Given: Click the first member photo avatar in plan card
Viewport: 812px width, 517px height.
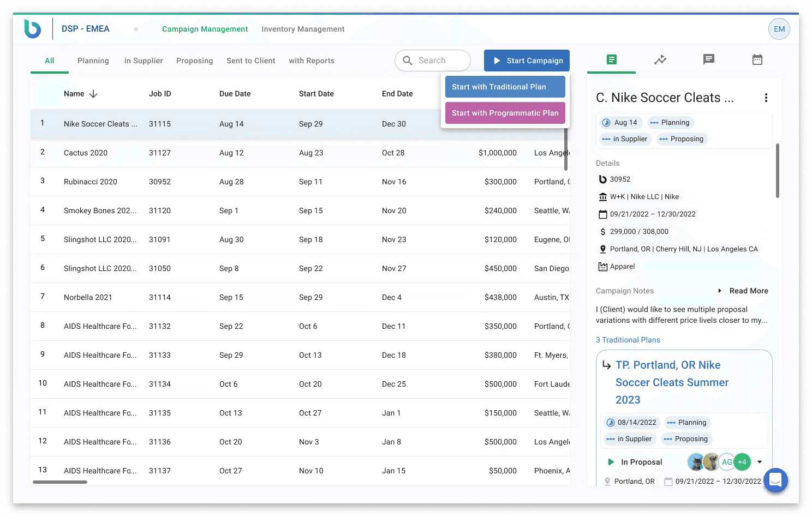Looking at the screenshot, I should coord(695,462).
